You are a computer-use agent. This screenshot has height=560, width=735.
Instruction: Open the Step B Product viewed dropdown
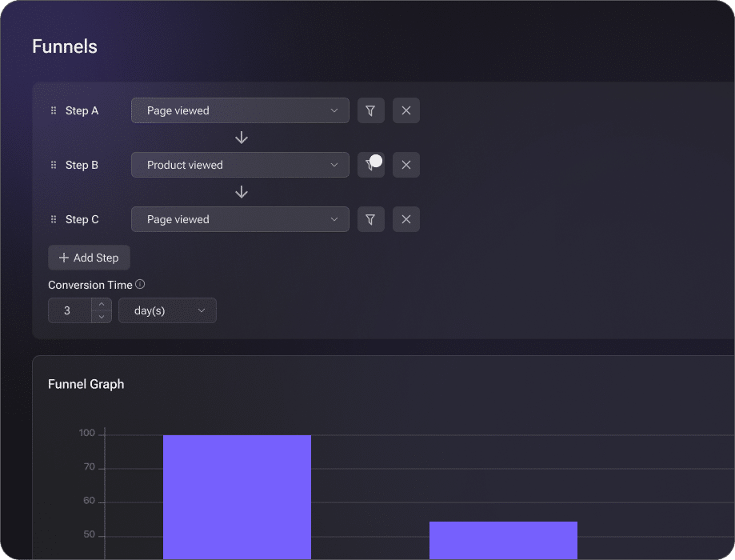point(240,165)
